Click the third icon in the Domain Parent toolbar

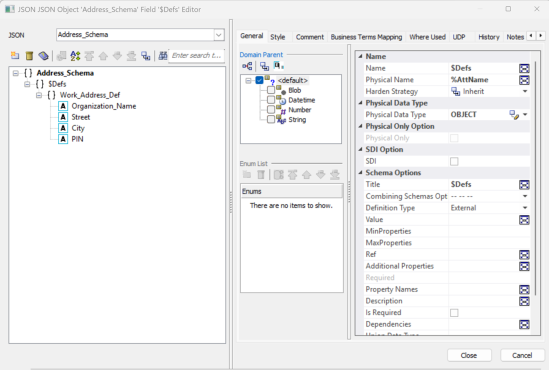pos(279,65)
